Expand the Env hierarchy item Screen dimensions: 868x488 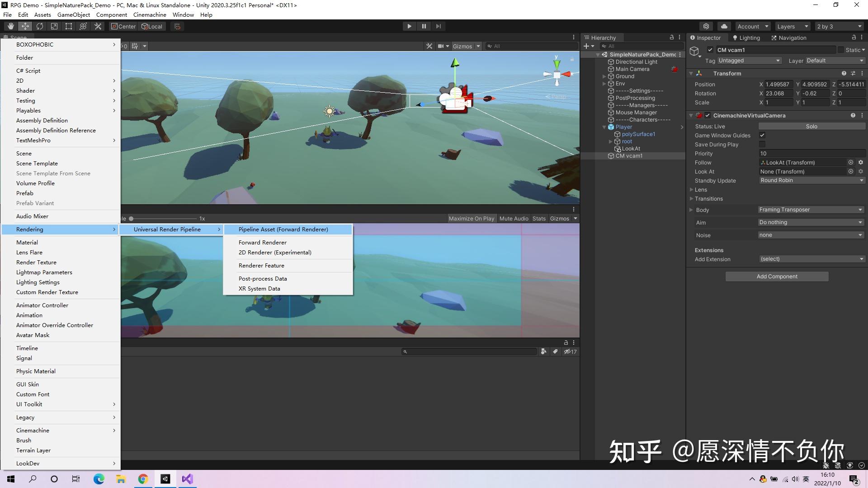[x=604, y=84]
